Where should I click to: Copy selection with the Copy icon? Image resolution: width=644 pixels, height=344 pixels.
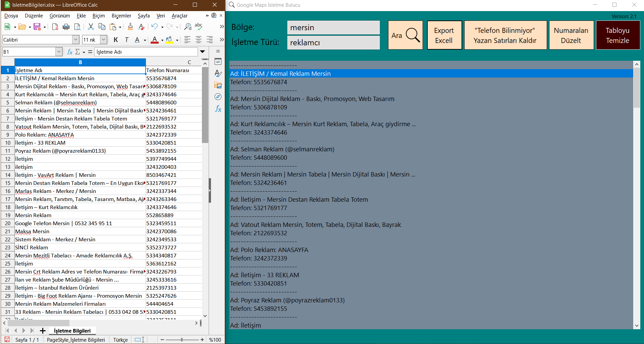[102, 27]
